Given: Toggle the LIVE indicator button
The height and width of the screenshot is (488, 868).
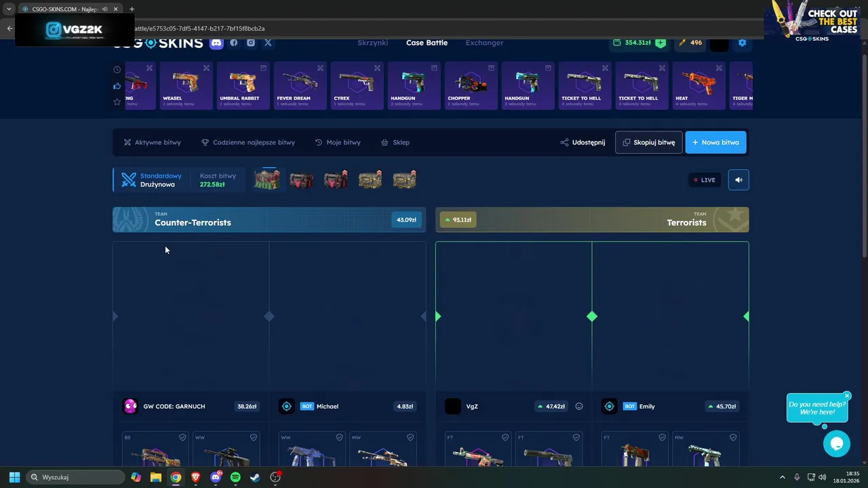Looking at the screenshot, I should pos(705,180).
